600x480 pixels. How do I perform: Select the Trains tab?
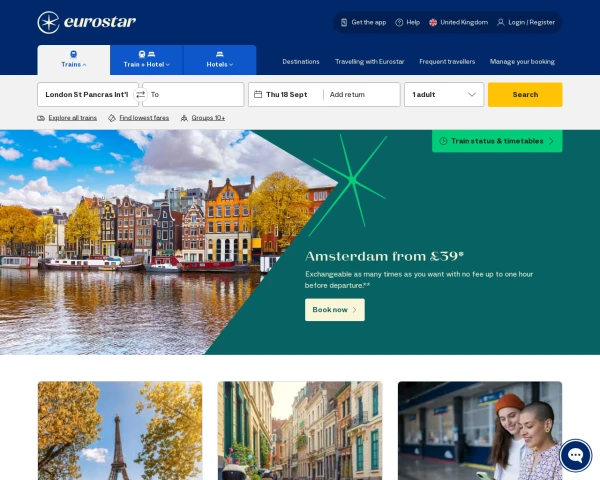(74, 60)
